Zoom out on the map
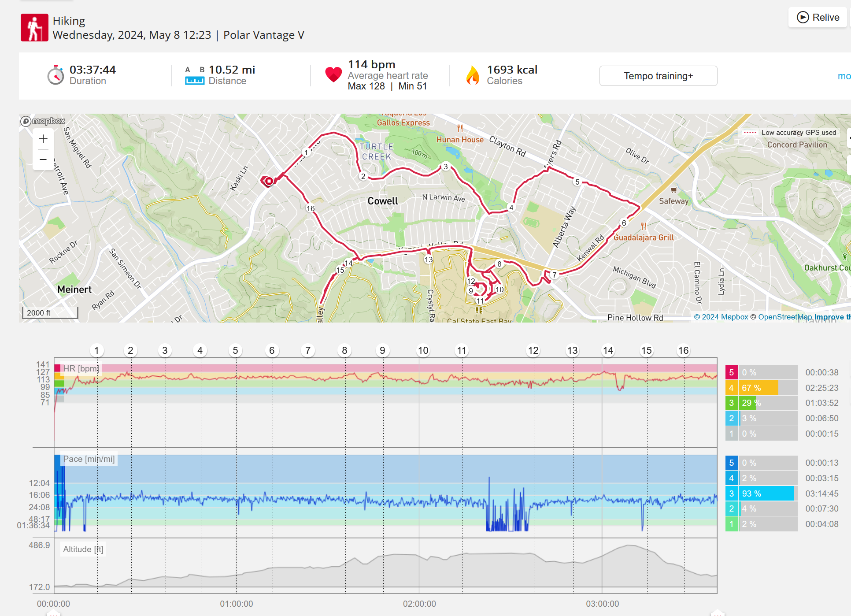The width and height of the screenshot is (851, 616). coord(43,160)
